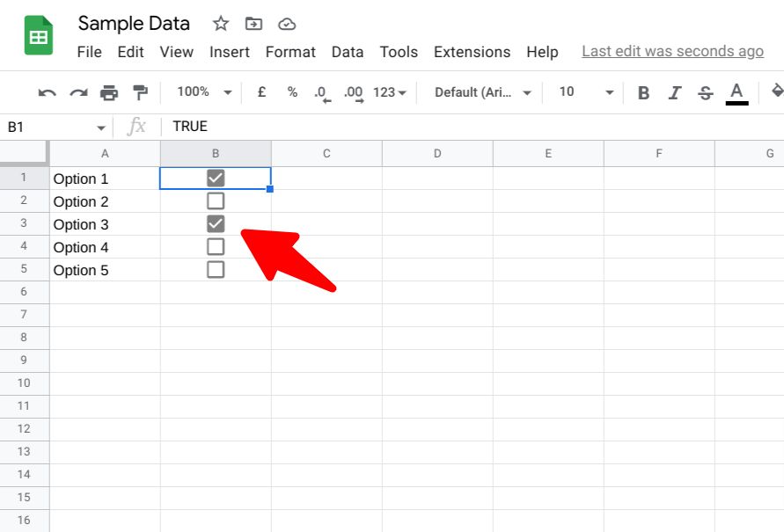784x532 pixels.
Task: Toggle bold formatting
Action: [643, 92]
